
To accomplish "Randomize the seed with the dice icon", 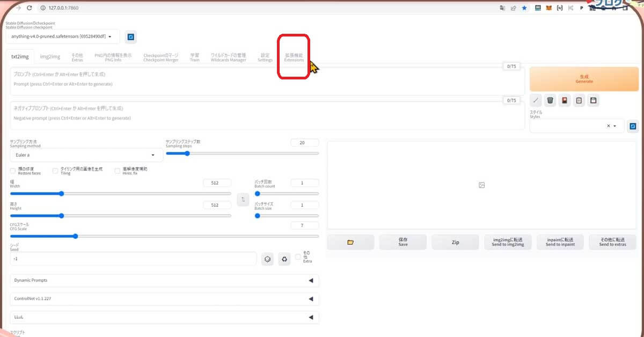I will (267, 259).
